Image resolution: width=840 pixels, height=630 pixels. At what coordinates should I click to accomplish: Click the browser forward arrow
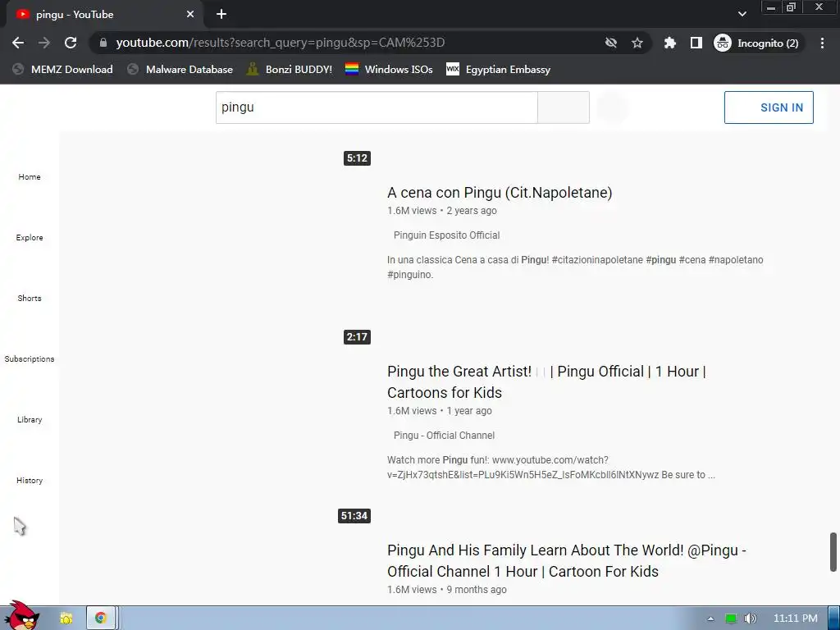point(44,43)
